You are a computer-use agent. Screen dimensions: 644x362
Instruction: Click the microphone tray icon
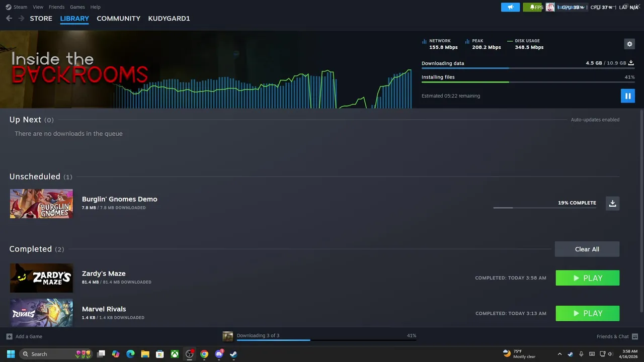click(x=581, y=354)
